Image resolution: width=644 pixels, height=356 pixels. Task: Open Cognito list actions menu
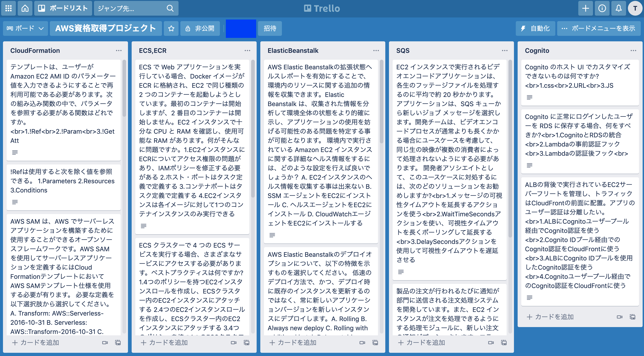click(x=633, y=51)
